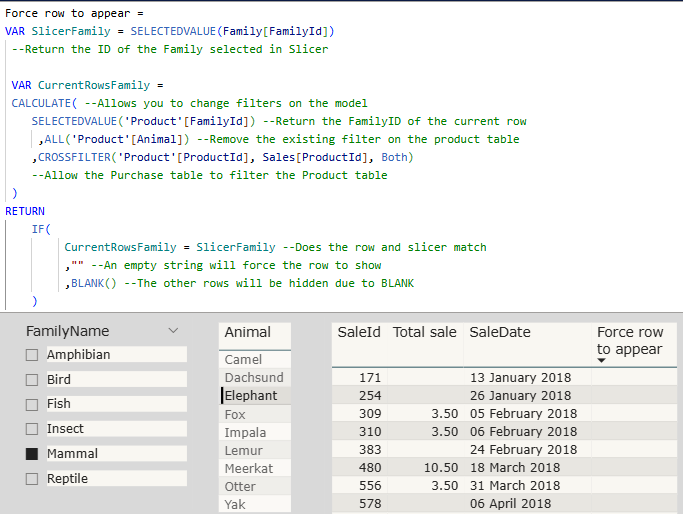Check the Fish family checkbox
683x514 pixels.
32,405
